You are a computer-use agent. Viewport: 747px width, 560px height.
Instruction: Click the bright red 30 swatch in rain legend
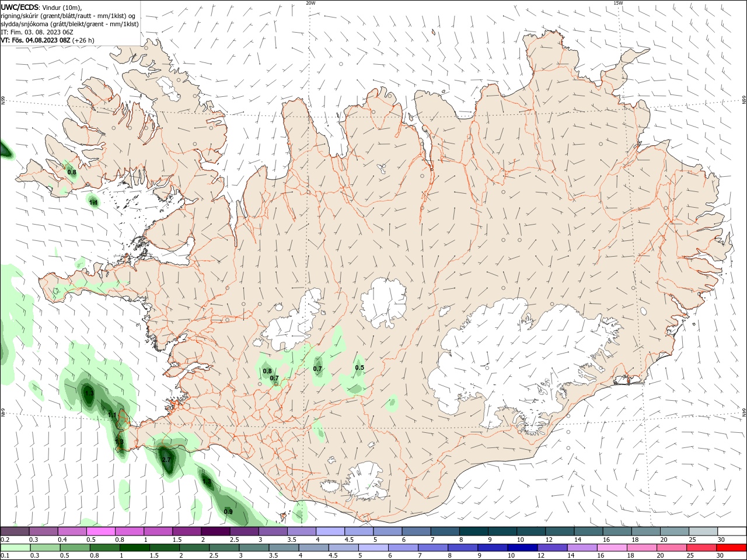point(732,548)
